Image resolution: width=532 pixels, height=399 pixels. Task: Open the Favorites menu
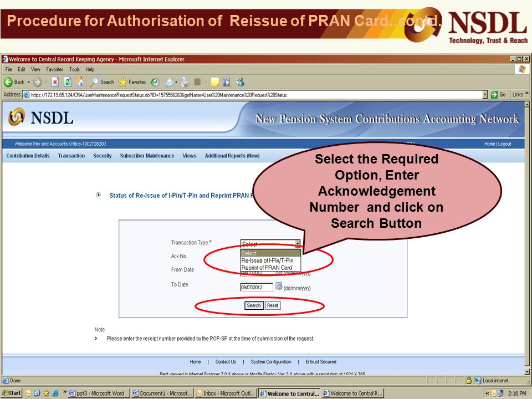55,69
